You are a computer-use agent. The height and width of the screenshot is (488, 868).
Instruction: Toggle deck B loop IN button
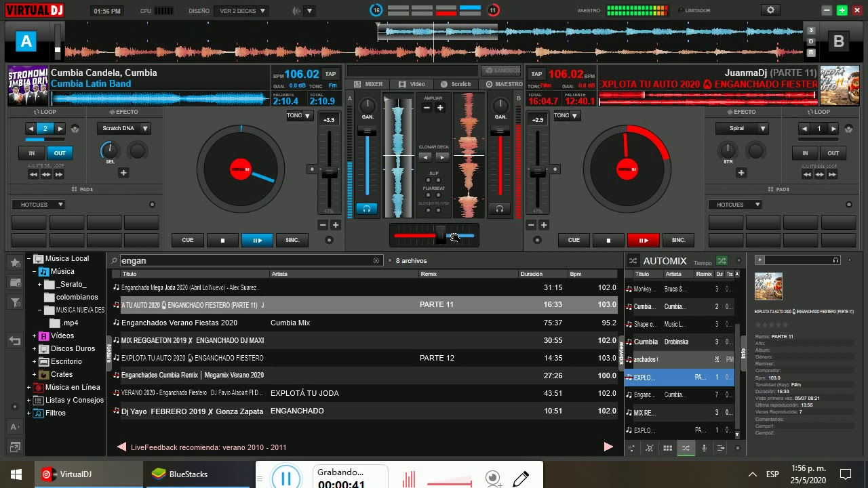pyautogui.click(x=805, y=153)
